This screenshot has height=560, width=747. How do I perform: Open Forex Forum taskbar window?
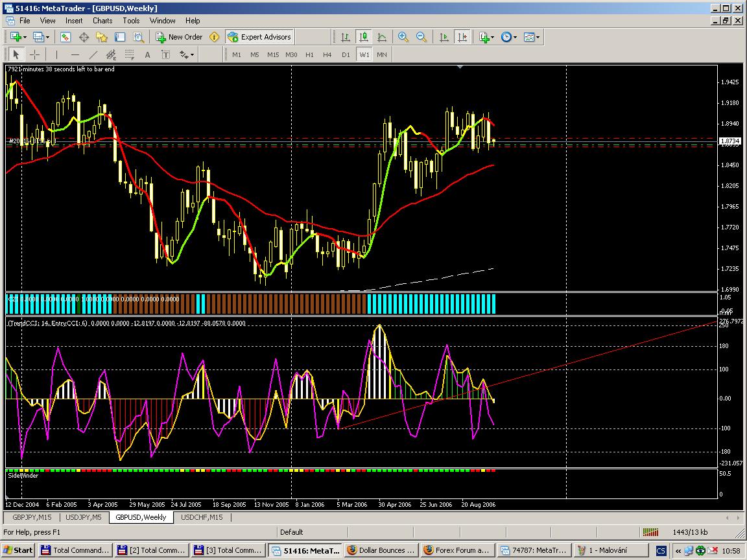pos(459,550)
